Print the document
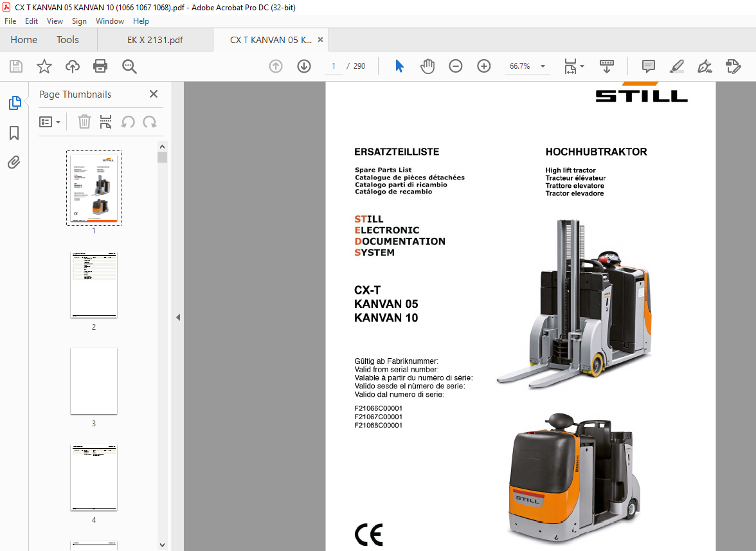 pos(100,66)
